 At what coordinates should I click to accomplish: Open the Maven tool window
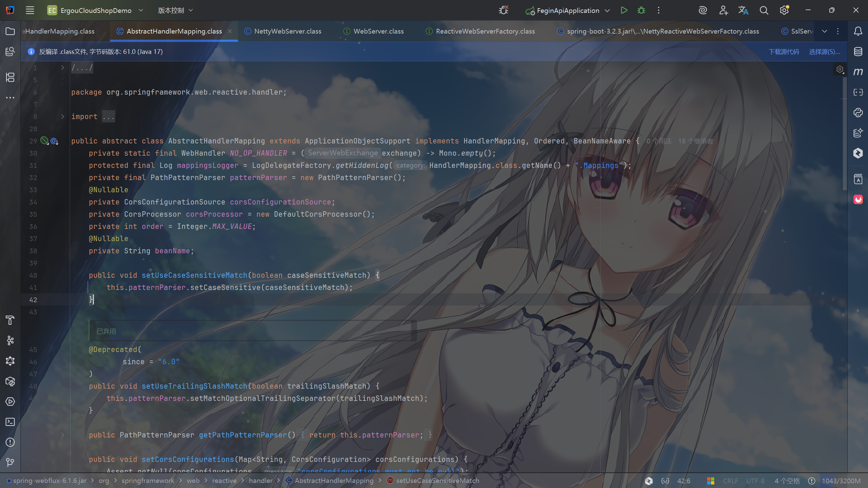858,72
